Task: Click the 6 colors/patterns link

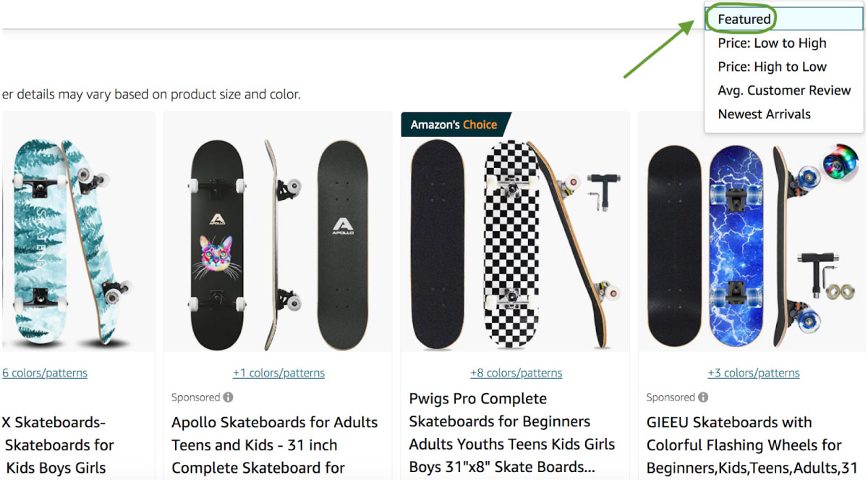Action: coord(45,374)
